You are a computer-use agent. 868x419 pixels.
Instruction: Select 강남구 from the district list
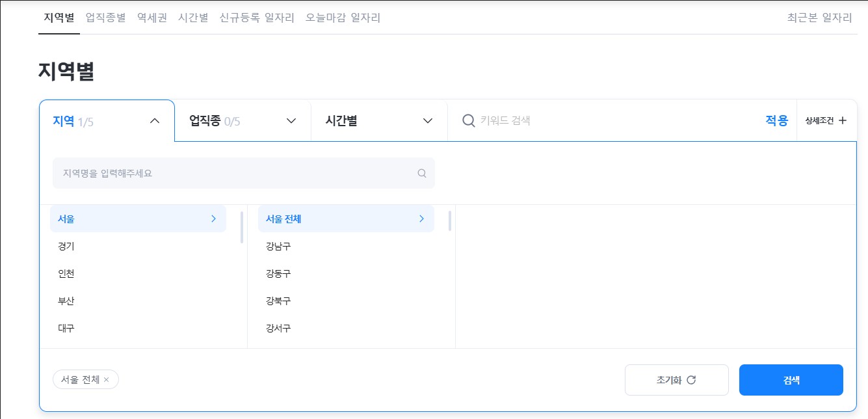point(278,246)
